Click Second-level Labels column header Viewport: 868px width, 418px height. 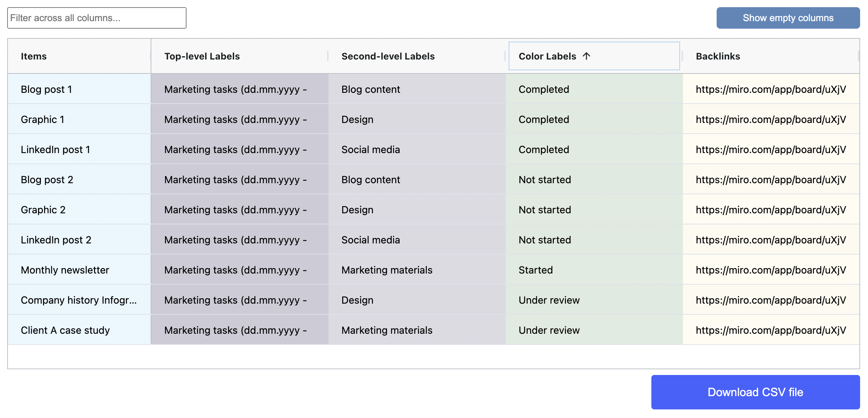click(388, 56)
